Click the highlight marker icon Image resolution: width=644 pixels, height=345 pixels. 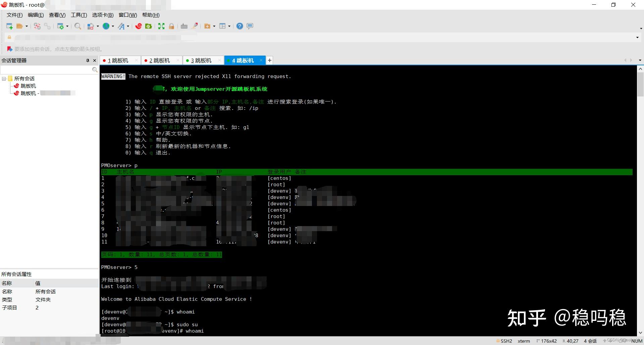pyautogui.click(x=194, y=26)
